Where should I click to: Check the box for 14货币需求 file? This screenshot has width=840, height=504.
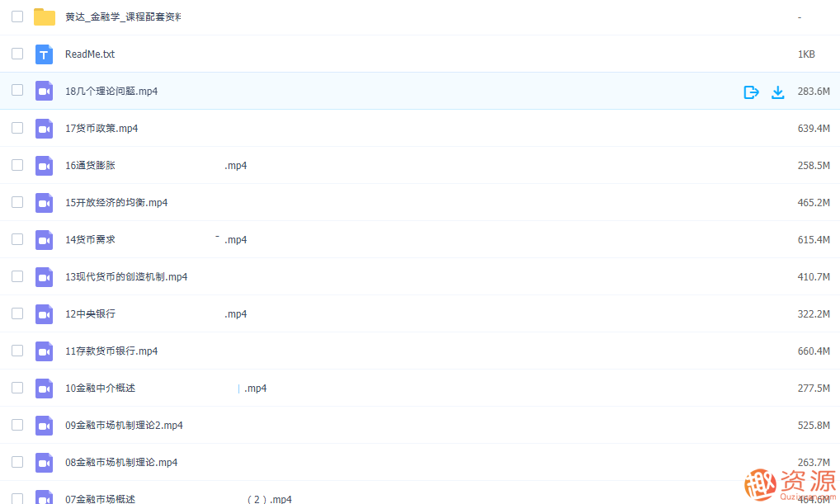pyautogui.click(x=17, y=239)
